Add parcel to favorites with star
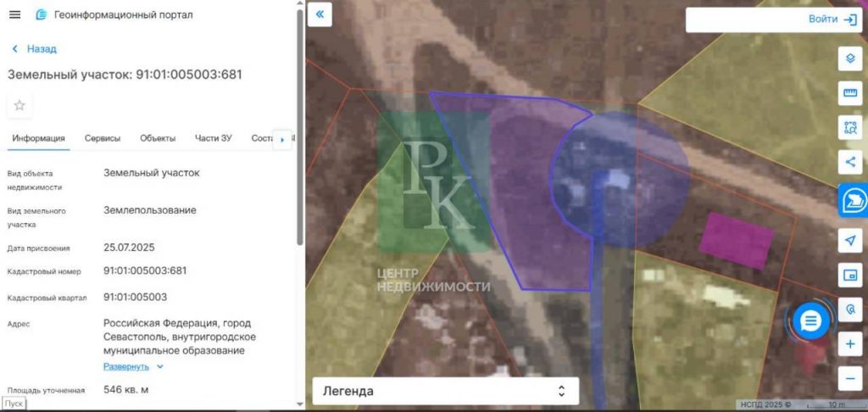 [x=19, y=105]
